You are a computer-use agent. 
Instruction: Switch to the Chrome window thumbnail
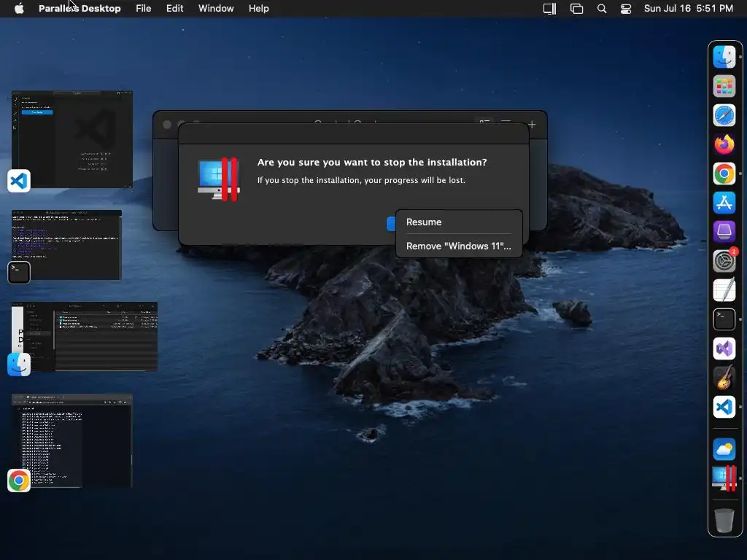click(x=72, y=440)
